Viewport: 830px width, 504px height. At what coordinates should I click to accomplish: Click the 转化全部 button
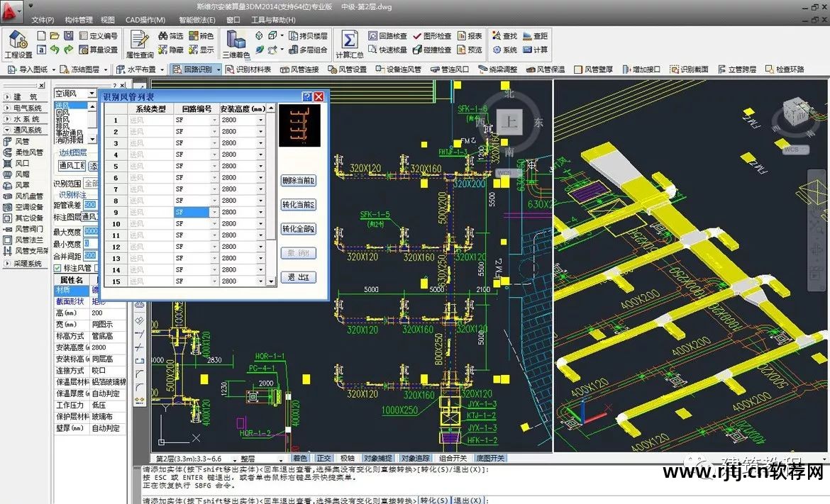(x=298, y=229)
